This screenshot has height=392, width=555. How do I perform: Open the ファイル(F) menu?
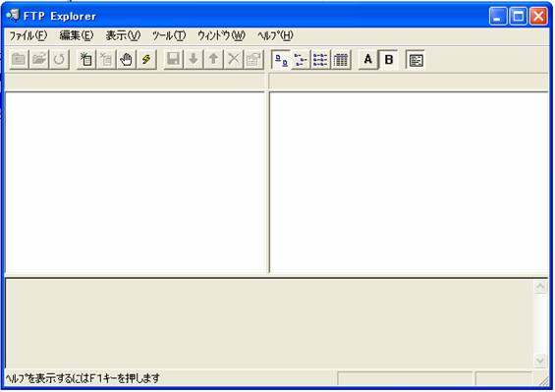coord(28,35)
